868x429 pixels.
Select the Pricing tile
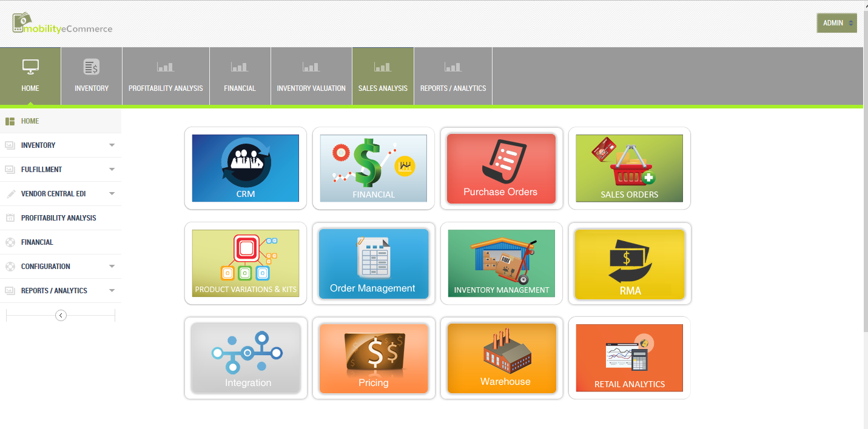373,358
